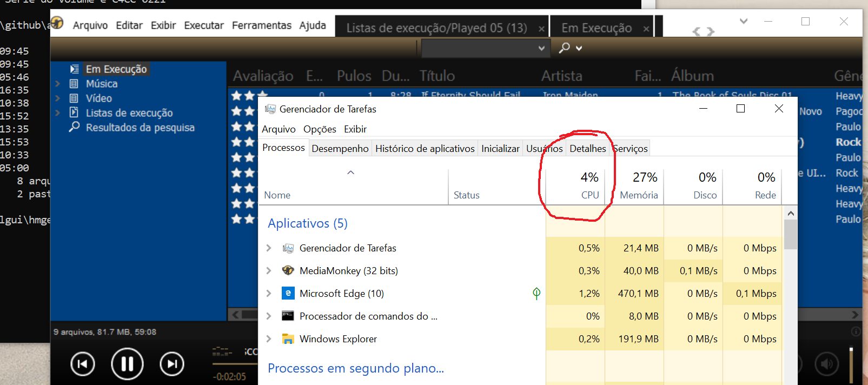This screenshot has width=868, height=385.
Task: Sort tracks by Título column
Action: (437, 76)
